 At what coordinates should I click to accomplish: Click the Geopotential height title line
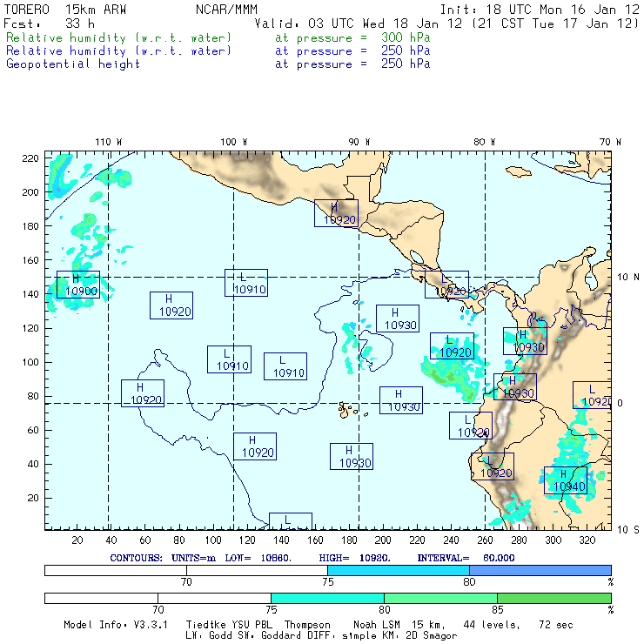pyautogui.click(x=218, y=64)
